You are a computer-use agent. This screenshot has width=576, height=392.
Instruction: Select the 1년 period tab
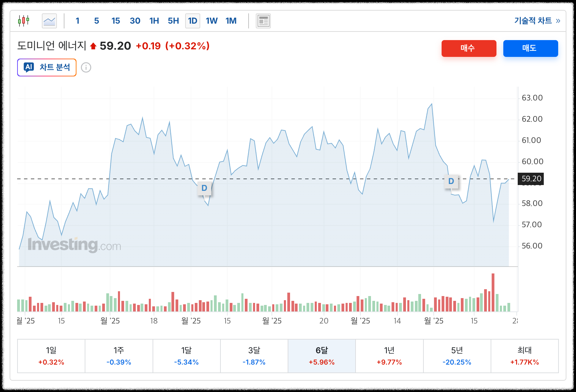[x=389, y=356]
